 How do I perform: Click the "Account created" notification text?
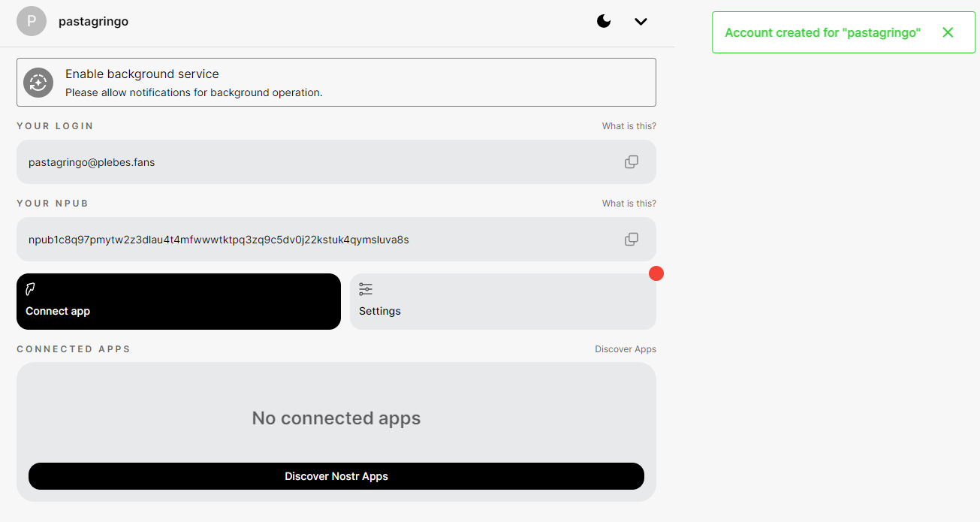coord(822,33)
